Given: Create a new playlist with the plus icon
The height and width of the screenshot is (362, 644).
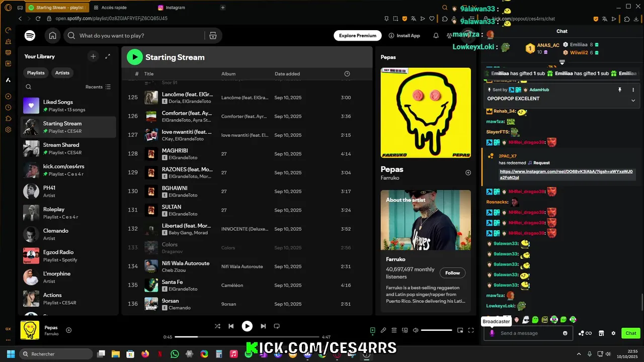Looking at the screenshot, I should pyautogui.click(x=93, y=56).
